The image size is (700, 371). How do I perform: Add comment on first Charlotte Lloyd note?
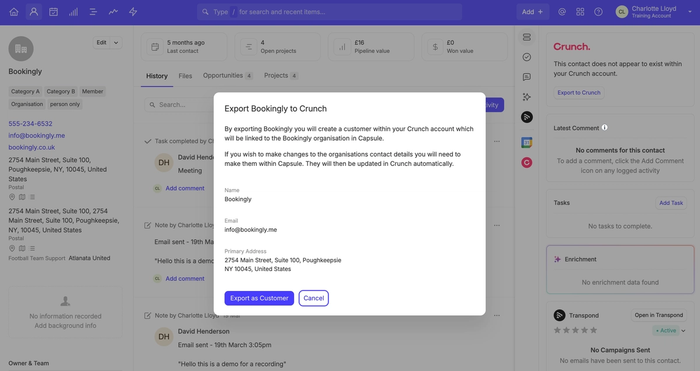185,279
